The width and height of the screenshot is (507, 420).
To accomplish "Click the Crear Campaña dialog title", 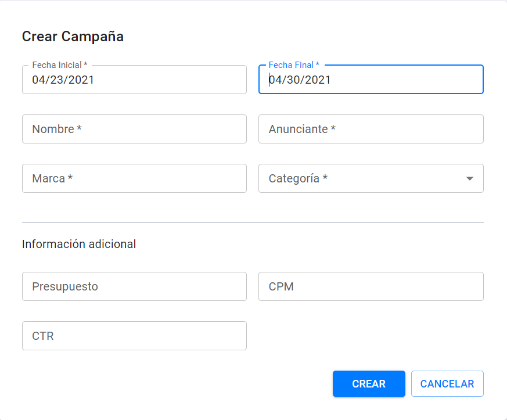I will coord(73,37).
